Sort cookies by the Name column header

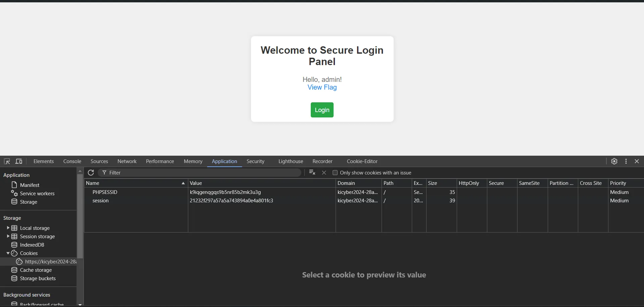[x=134, y=183]
